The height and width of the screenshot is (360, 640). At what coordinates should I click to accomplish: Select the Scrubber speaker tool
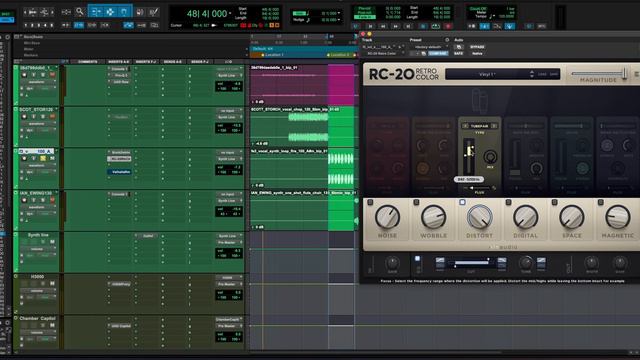click(140, 12)
